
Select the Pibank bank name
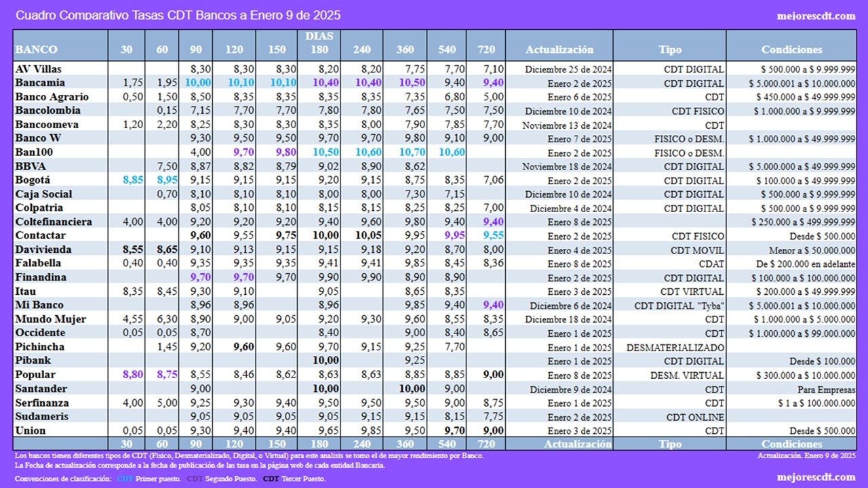tap(33, 361)
